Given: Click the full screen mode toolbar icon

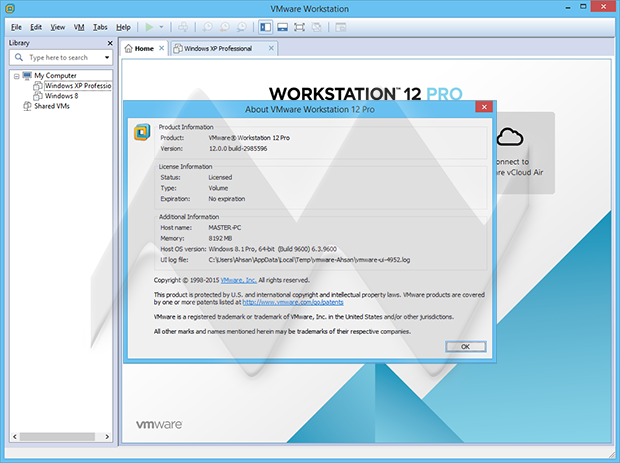Looking at the screenshot, I should pyautogui.click(x=299, y=27).
